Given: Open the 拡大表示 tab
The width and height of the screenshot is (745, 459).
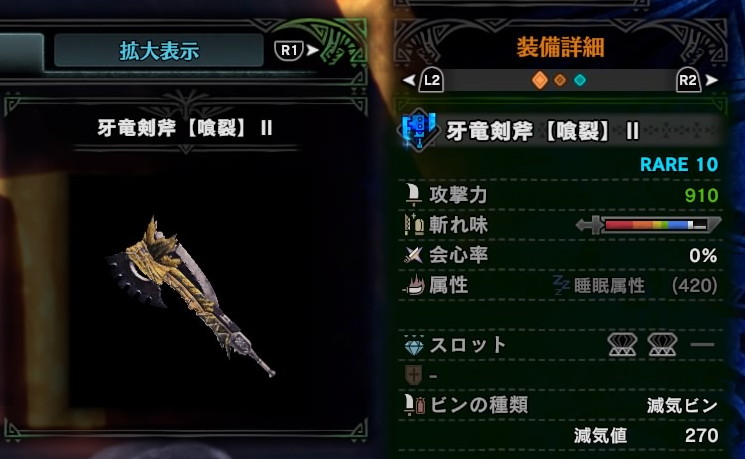Looking at the screenshot, I should pyautogui.click(x=159, y=50).
